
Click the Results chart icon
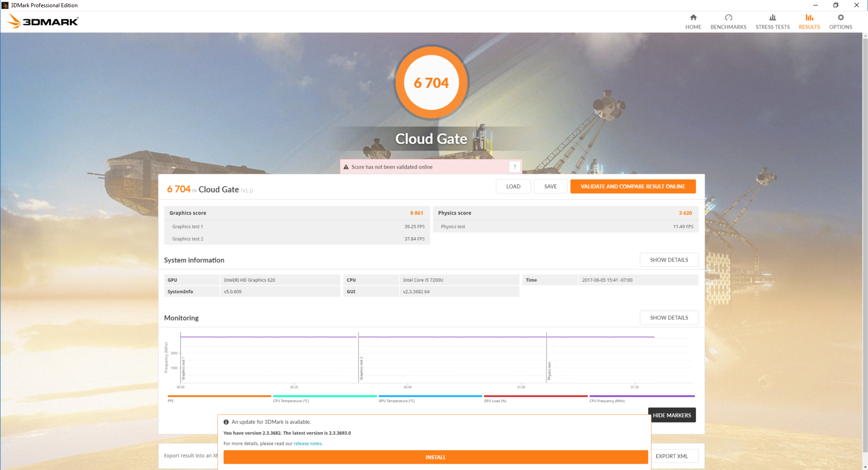point(809,18)
